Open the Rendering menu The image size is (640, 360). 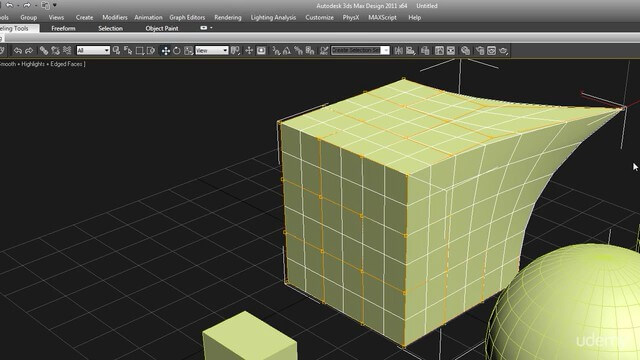pos(228,18)
